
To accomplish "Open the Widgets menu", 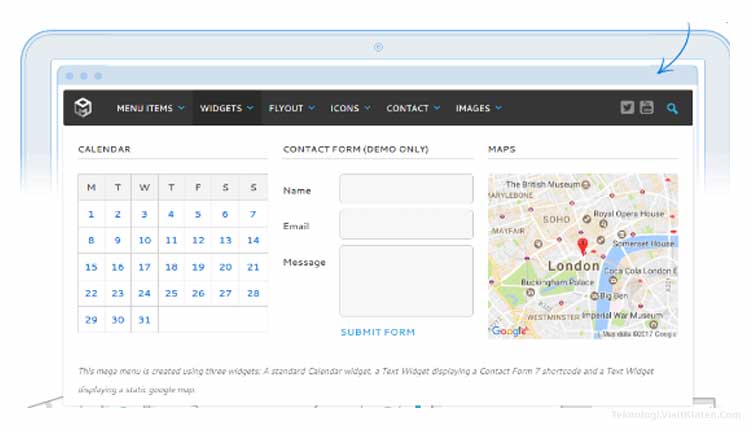I will click(x=221, y=108).
